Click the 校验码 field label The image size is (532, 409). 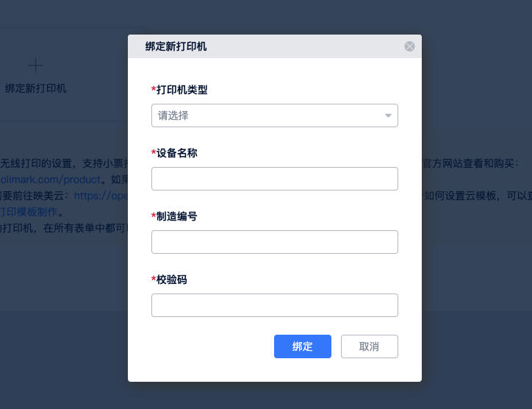coord(171,280)
